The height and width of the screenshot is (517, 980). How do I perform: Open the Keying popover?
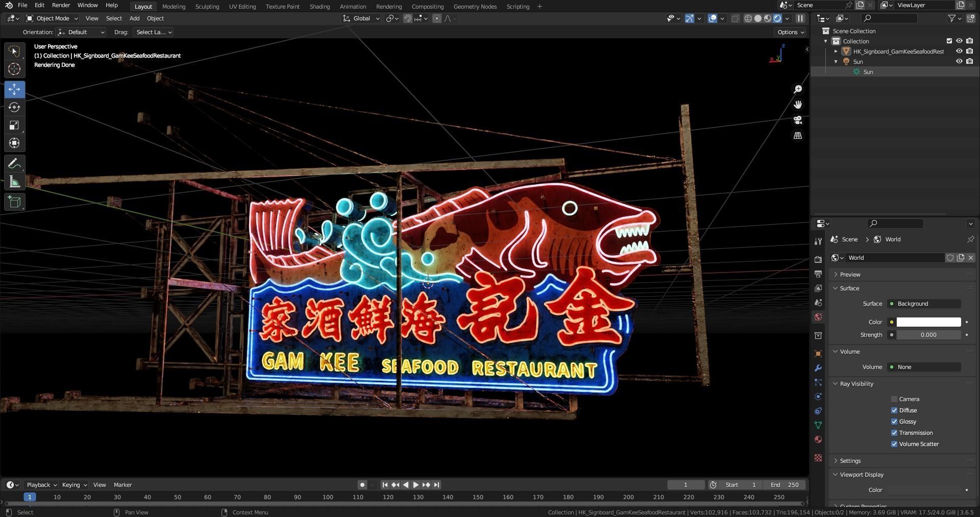tap(74, 485)
